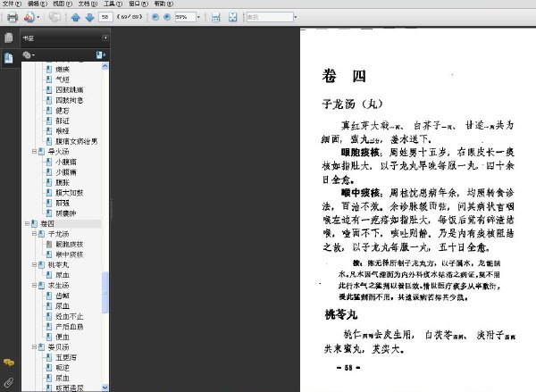Select the 喉中痰核 bookmark
The width and height of the screenshot is (536, 392).
point(70,254)
